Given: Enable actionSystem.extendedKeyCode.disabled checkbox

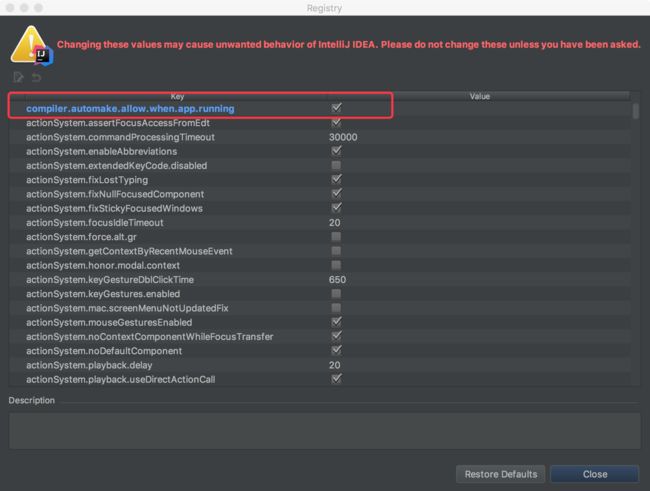Looking at the screenshot, I should click(x=336, y=165).
